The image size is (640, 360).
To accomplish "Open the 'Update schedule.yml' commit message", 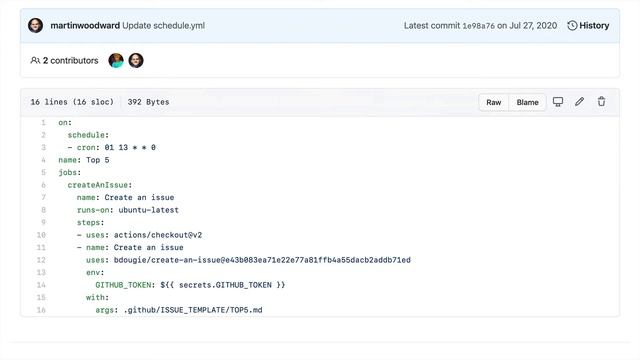I will tap(164, 25).
